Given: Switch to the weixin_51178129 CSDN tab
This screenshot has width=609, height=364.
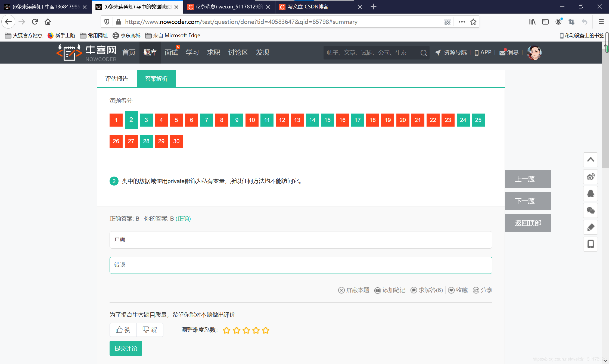Looking at the screenshot, I should 229,7.
